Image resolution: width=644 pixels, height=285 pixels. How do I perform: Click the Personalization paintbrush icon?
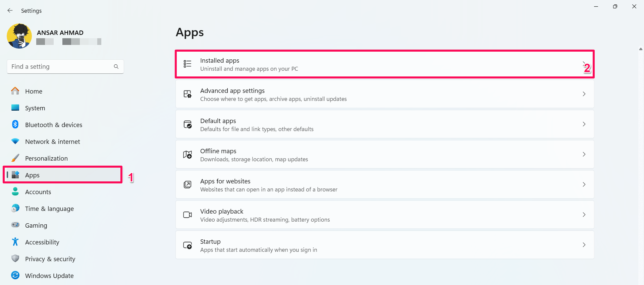(15, 158)
